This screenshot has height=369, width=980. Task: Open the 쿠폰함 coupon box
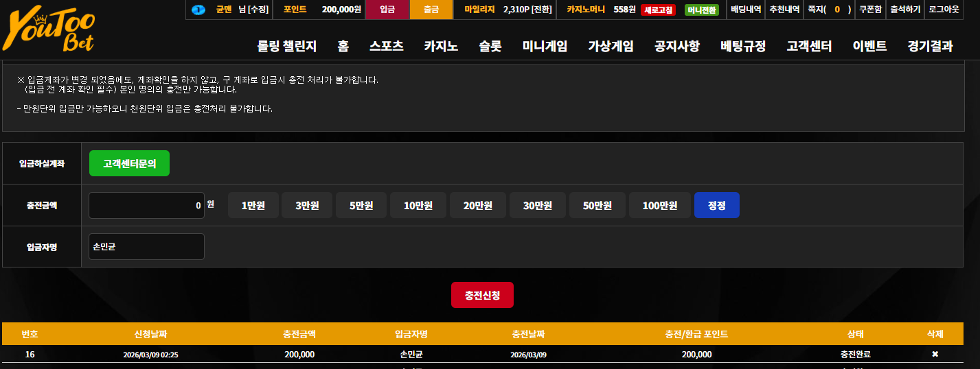pyautogui.click(x=870, y=10)
